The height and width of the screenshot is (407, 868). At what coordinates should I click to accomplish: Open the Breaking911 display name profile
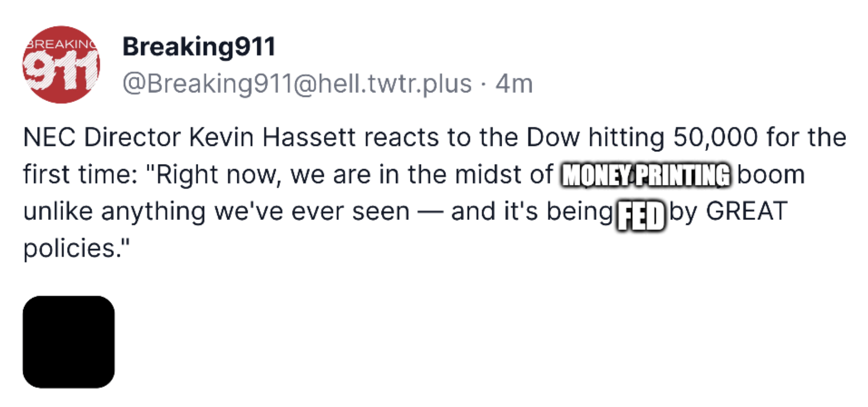(199, 47)
